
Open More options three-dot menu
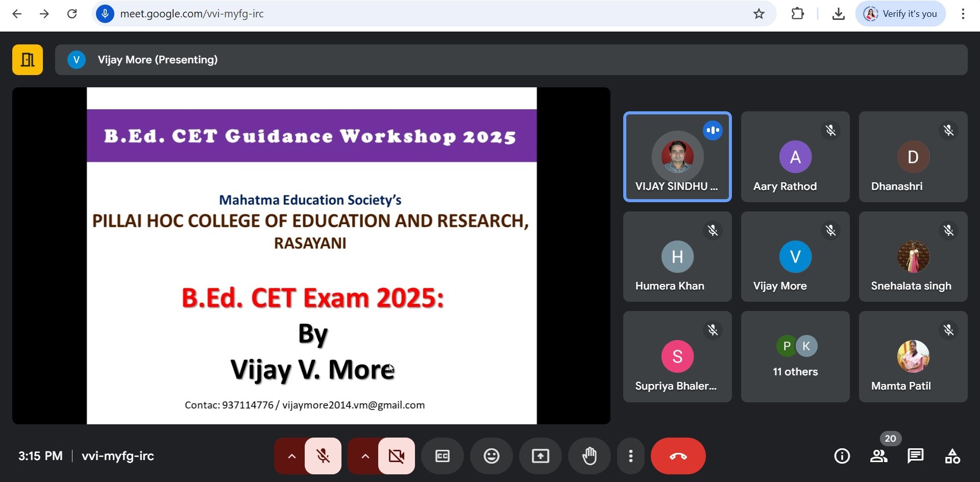pyautogui.click(x=631, y=456)
